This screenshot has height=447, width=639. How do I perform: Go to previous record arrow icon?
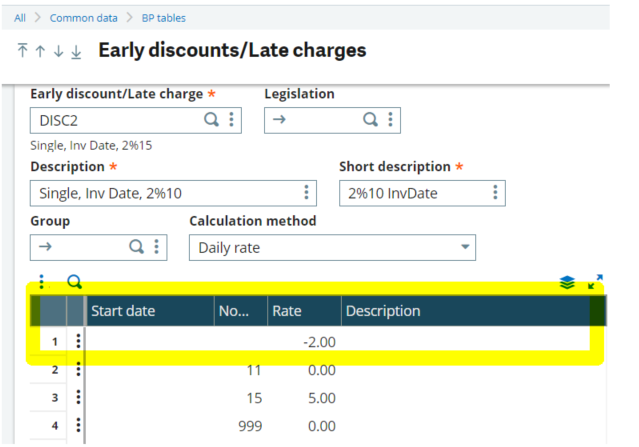[x=40, y=51]
